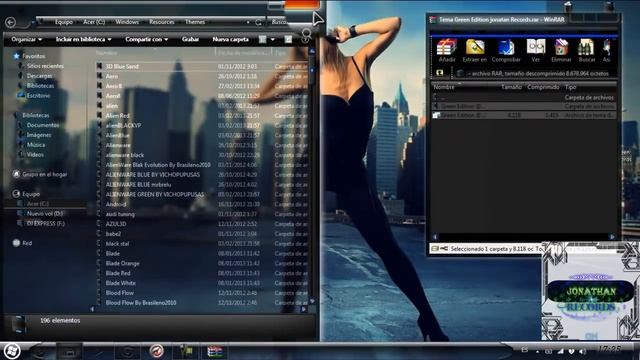
Task: Open the Windows Start orb
Action: 12,351
